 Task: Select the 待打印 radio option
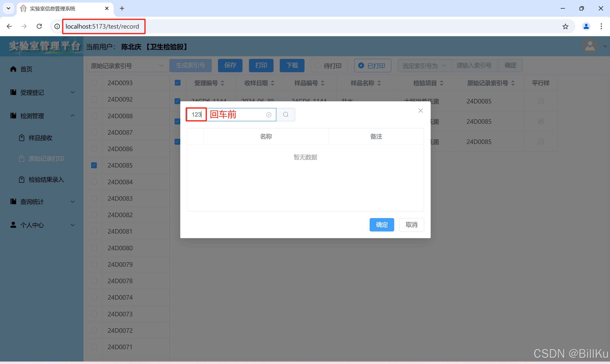[329, 66]
